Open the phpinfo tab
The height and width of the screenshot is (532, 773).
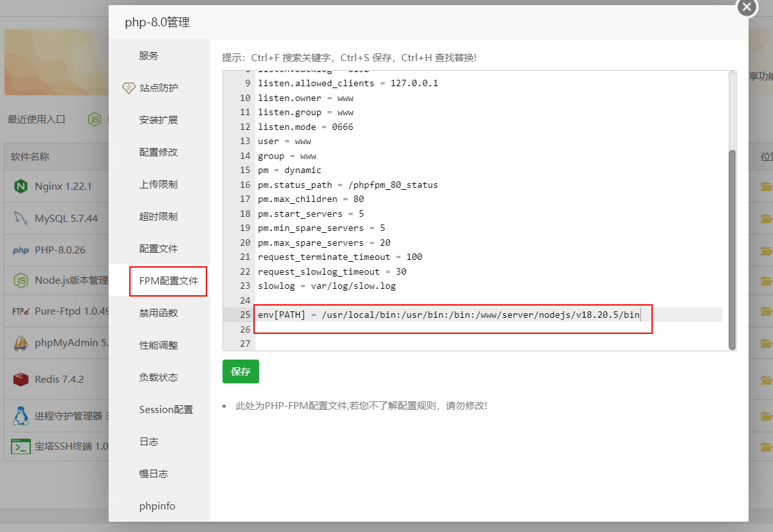(157, 506)
